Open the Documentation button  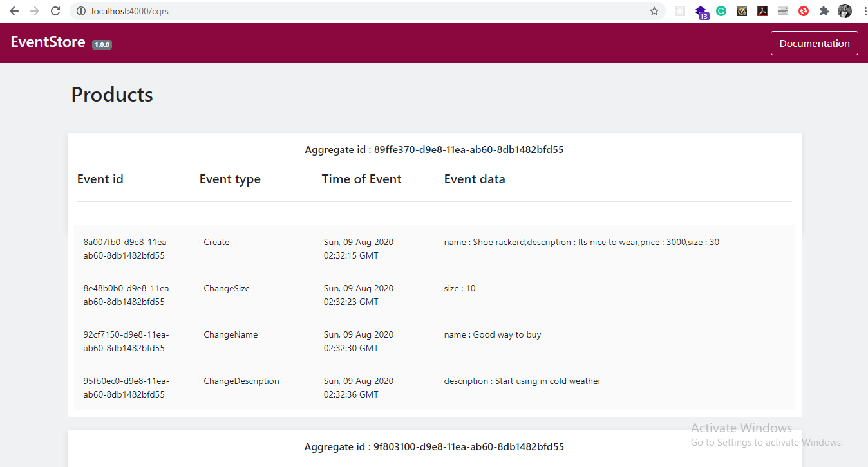815,43
